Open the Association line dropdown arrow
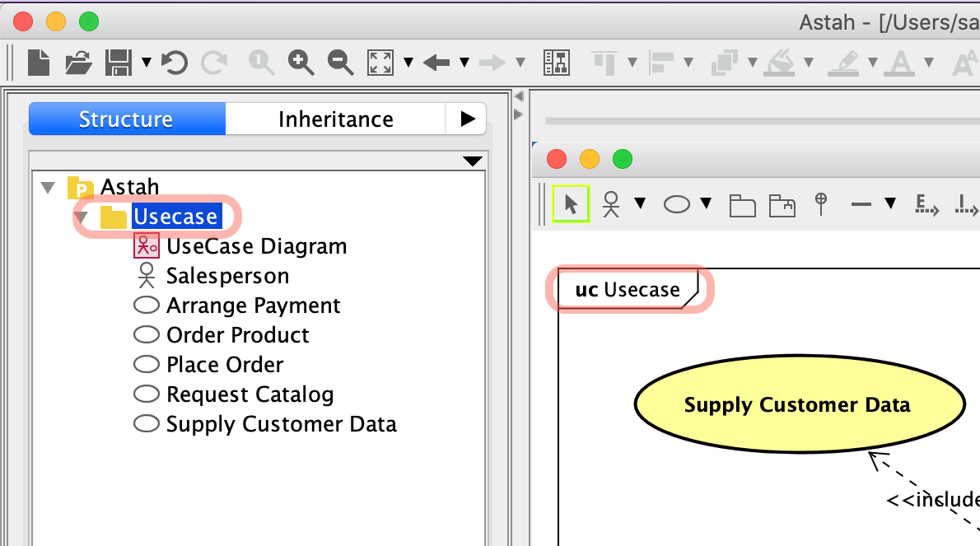 tap(889, 204)
